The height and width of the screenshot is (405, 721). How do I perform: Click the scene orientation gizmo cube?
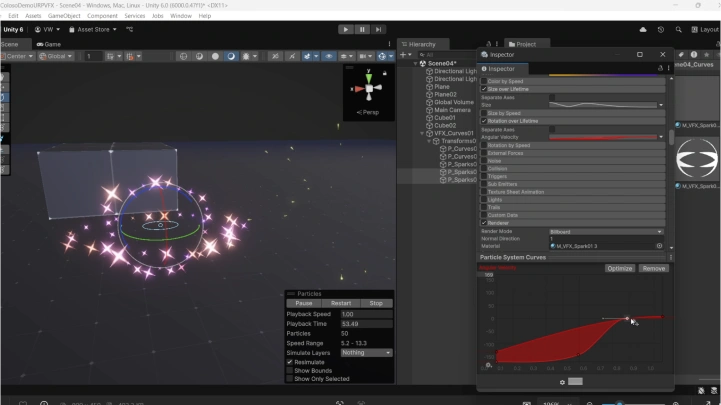pyautogui.click(x=369, y=88)
